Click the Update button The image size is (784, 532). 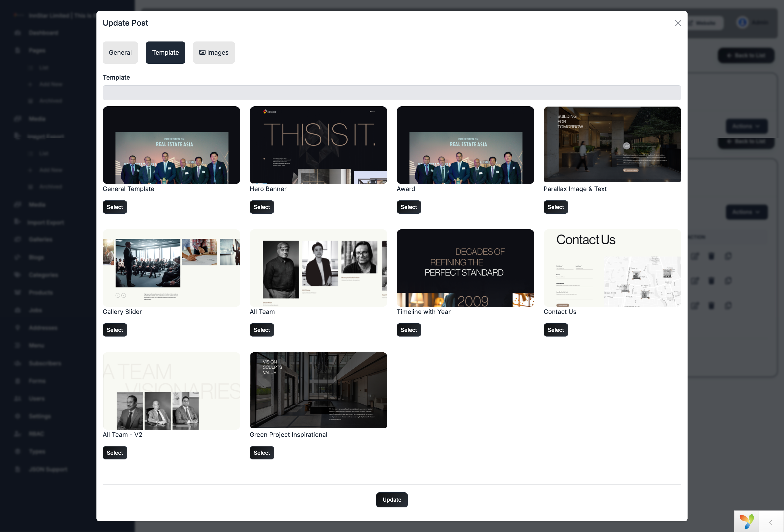point(392,500)
